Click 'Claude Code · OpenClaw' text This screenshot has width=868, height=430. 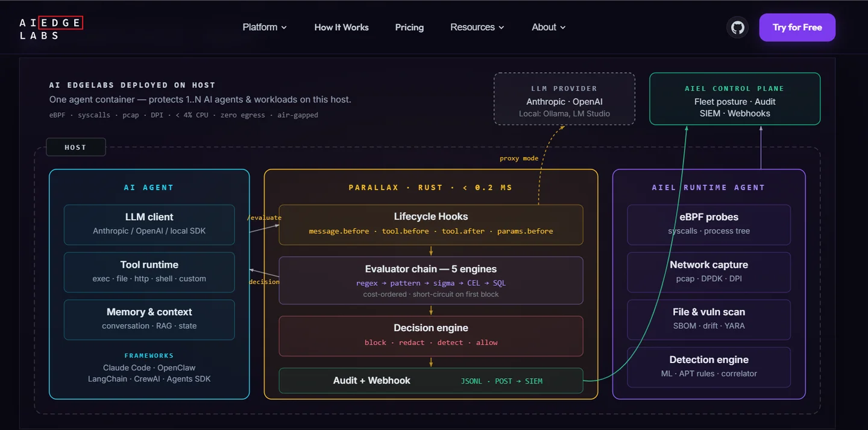tap(149, 367)
